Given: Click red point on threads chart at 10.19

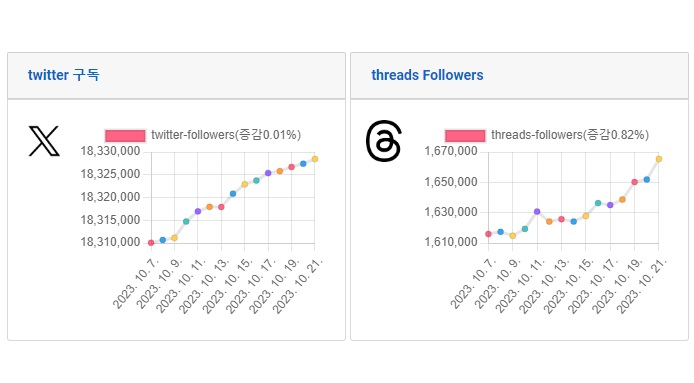Looking at the screenshot, I should tap(634, 182).
